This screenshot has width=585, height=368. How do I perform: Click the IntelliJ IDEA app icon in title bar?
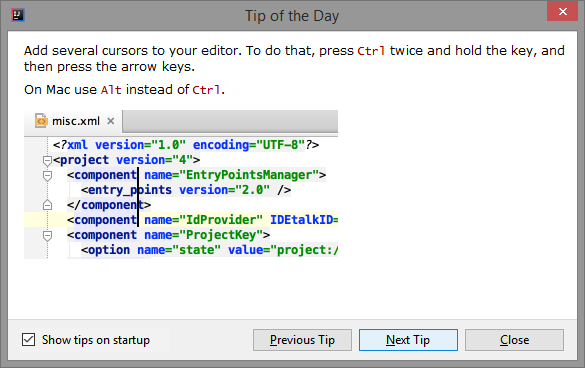pyautogui.click(x=18, y=15)
